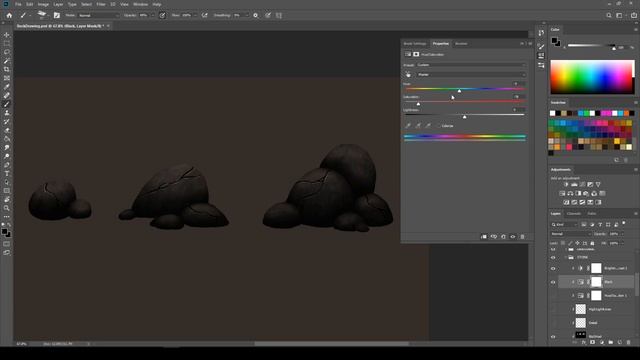This screenshot has height=360, width=640.
Task: Select the Brush tool in left toolbar
Action: [7, 104]
